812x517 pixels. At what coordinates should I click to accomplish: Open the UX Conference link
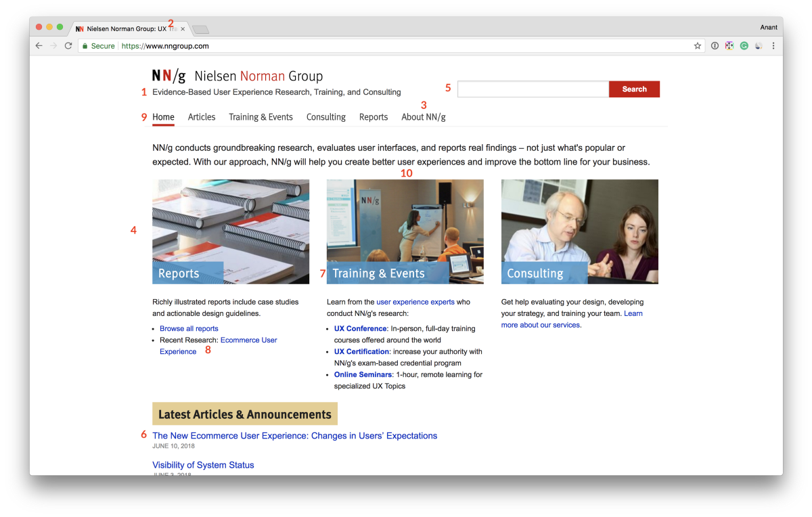coord(361,329)
